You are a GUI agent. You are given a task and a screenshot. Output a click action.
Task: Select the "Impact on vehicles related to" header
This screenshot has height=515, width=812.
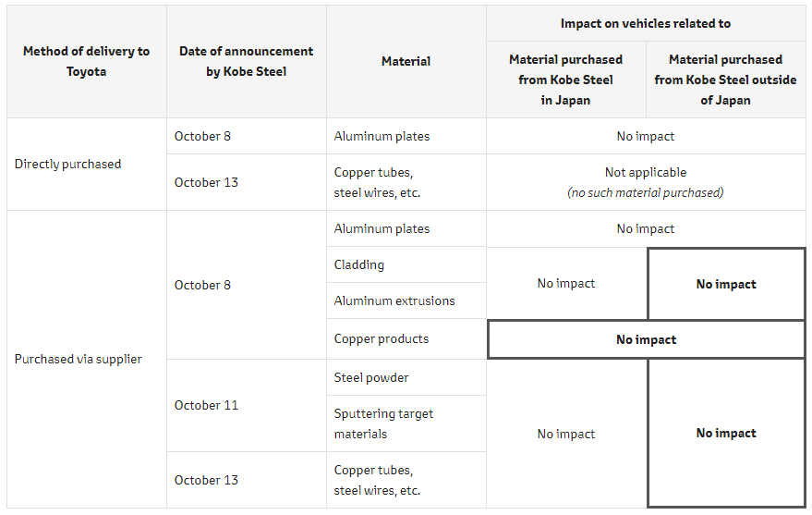click(x=645, y=23)
